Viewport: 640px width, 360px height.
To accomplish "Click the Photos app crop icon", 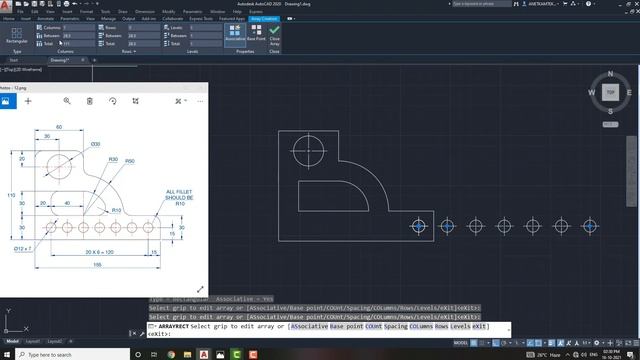I will (x=136, y=101).
